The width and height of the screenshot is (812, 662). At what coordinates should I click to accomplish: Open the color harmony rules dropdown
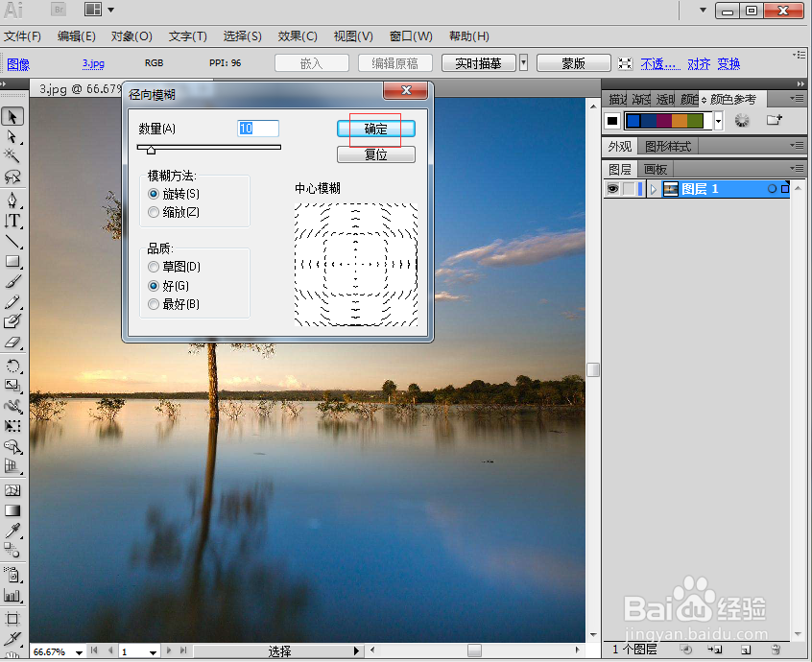pos(718,121)
